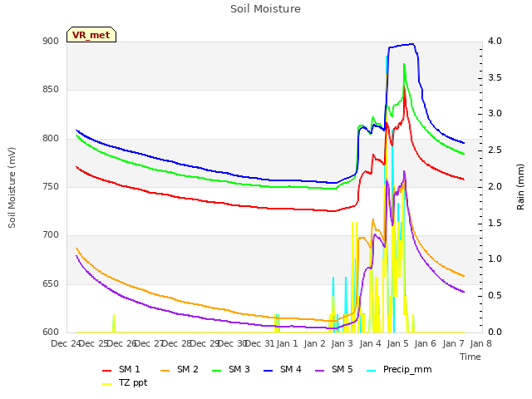Click the Jan 5 date label

coord(397,343)
